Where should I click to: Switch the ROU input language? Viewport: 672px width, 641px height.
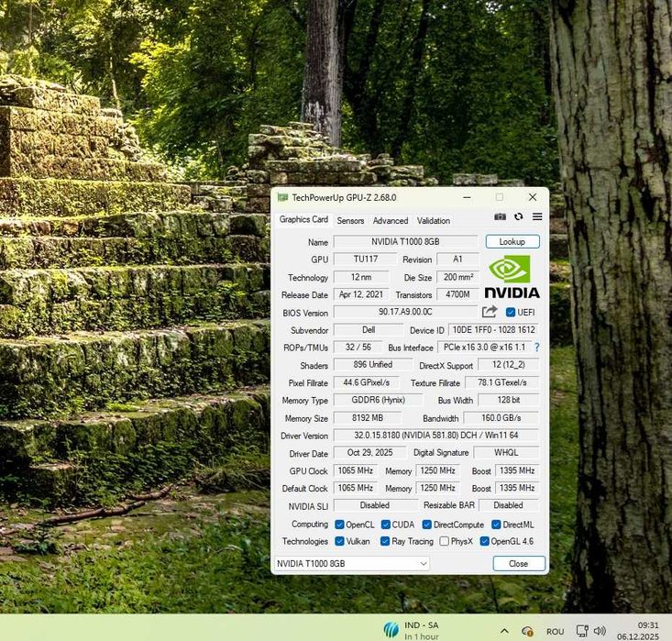tap(555, 632)
